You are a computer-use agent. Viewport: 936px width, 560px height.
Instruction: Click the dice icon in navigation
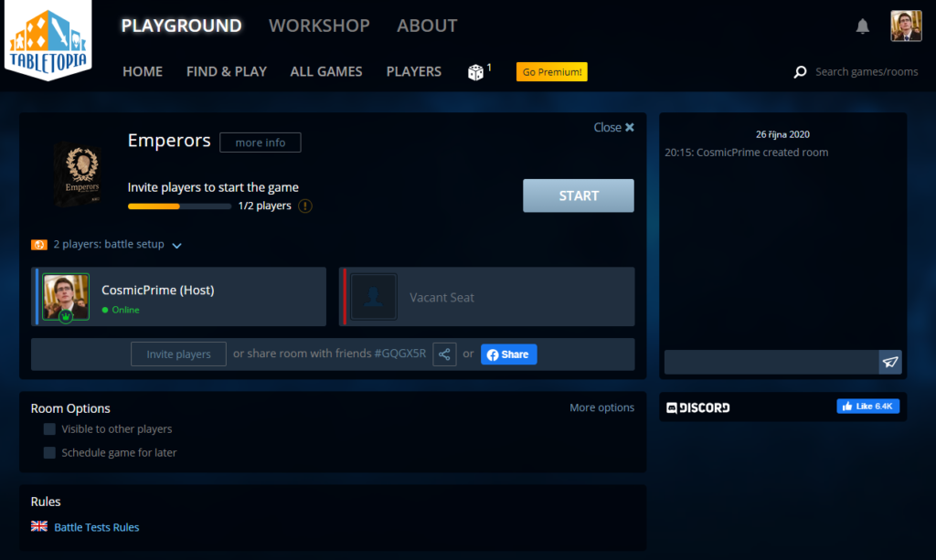[x=476, y=72]
